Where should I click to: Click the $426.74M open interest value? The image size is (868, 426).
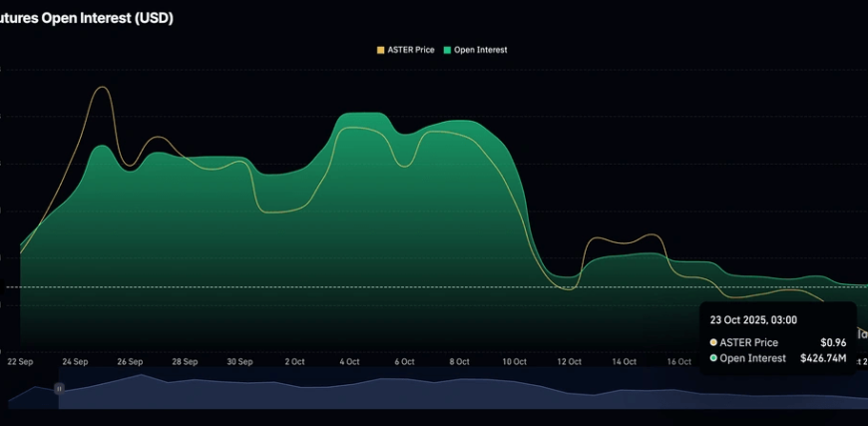coord(822,358)
